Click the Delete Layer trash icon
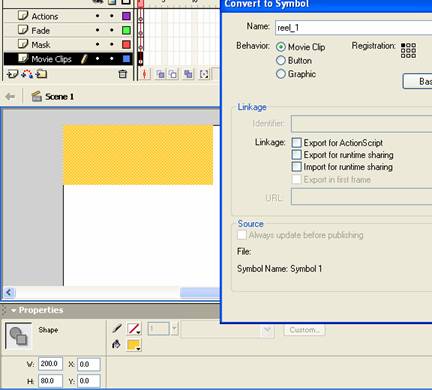Screen dimensions: 432x390 (123, 74)
